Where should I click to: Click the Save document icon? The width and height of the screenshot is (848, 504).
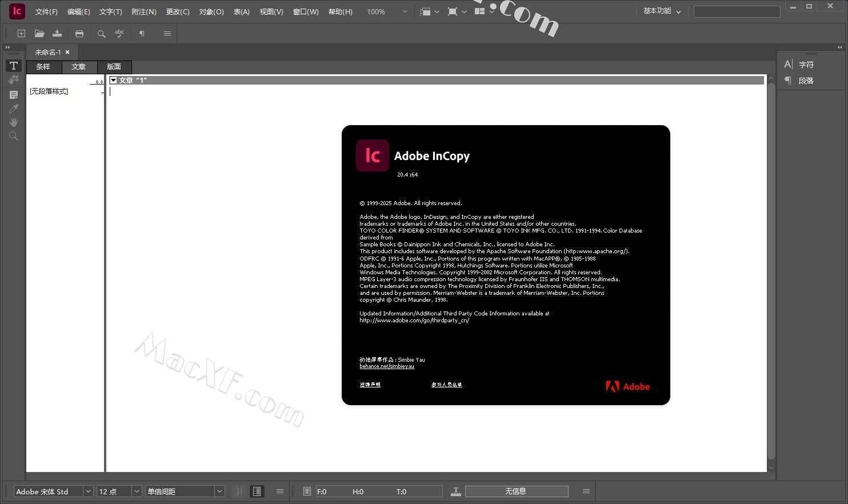tap(57, 34)
